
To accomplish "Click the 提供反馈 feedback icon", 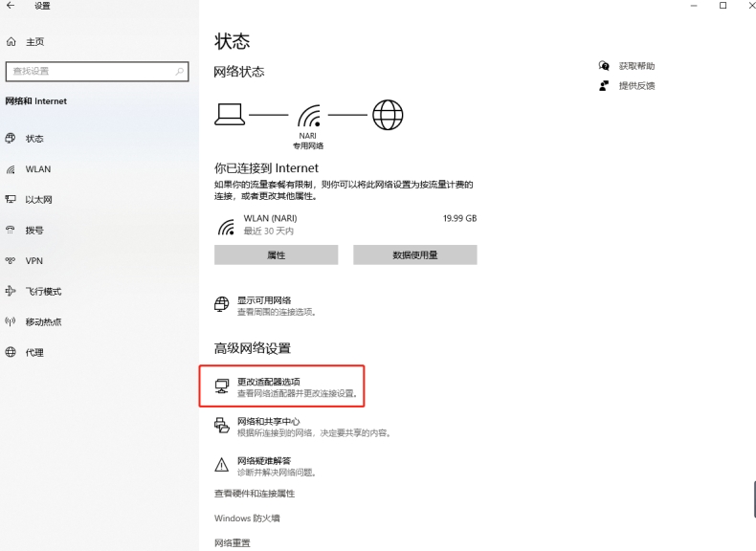I will click(604, 86).
